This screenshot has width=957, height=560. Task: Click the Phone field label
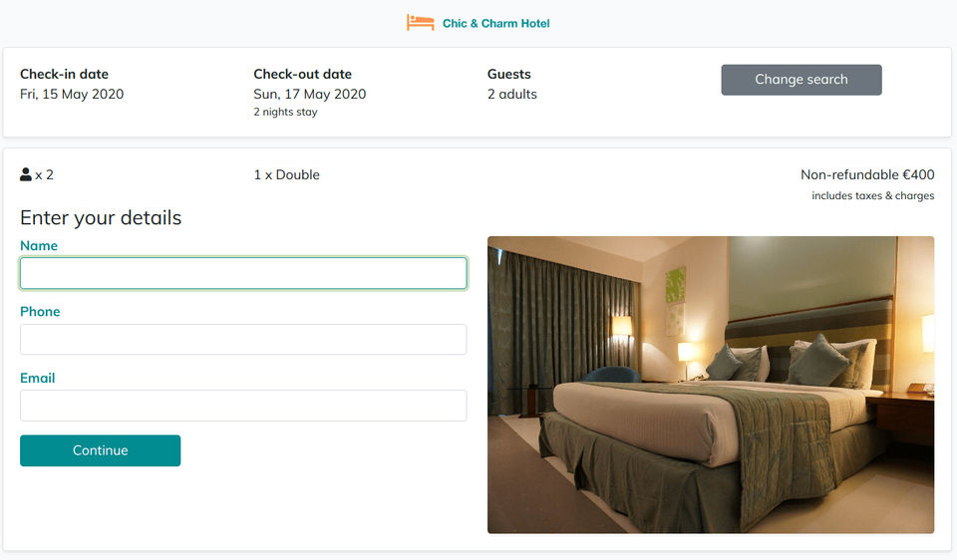coord(40,312)
